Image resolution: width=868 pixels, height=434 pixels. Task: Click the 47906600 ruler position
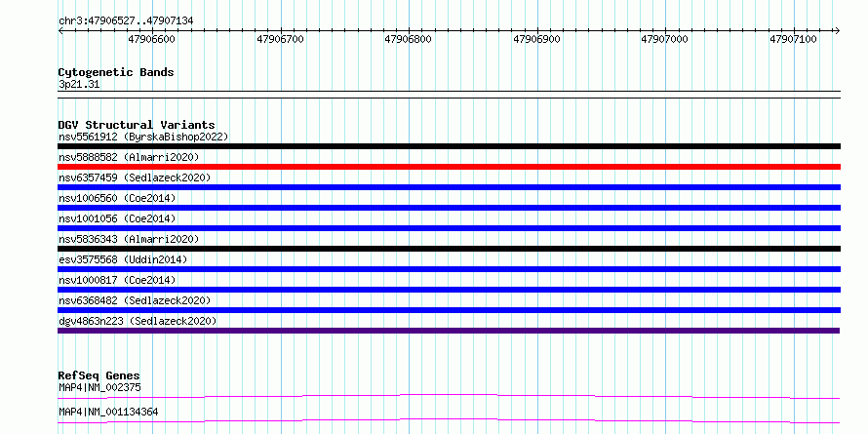[x=151, y=39]
